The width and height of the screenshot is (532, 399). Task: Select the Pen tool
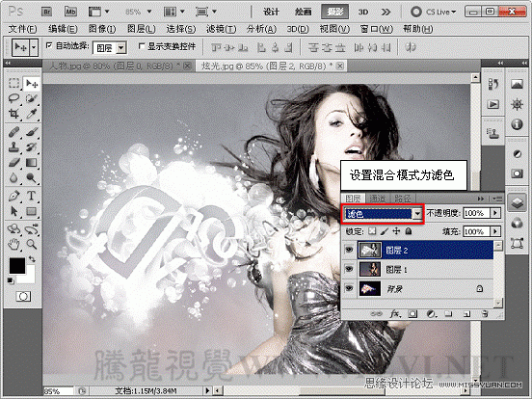[x=13, y=196]
